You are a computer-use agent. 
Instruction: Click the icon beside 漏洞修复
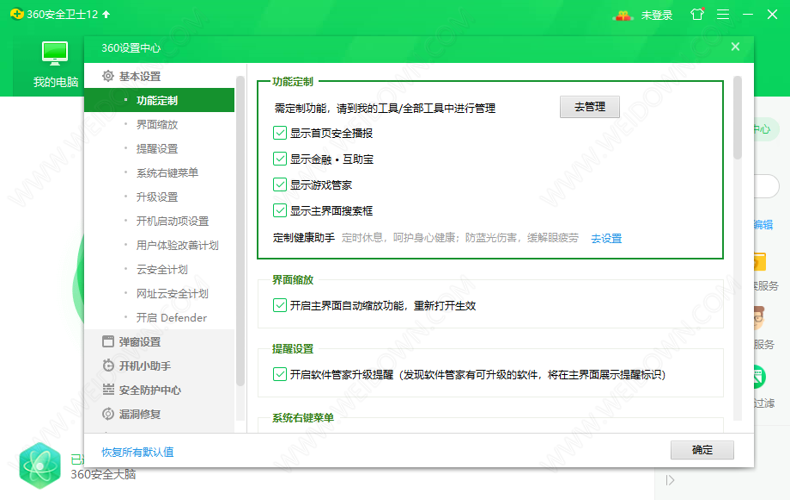pos(108,414)
